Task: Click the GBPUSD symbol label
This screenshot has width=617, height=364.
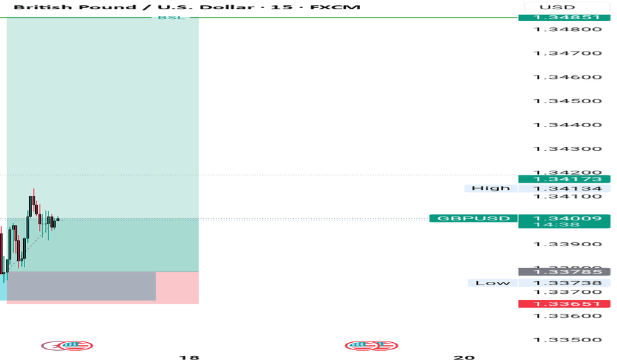Action: pyautogui.click(x=473, y=218)
